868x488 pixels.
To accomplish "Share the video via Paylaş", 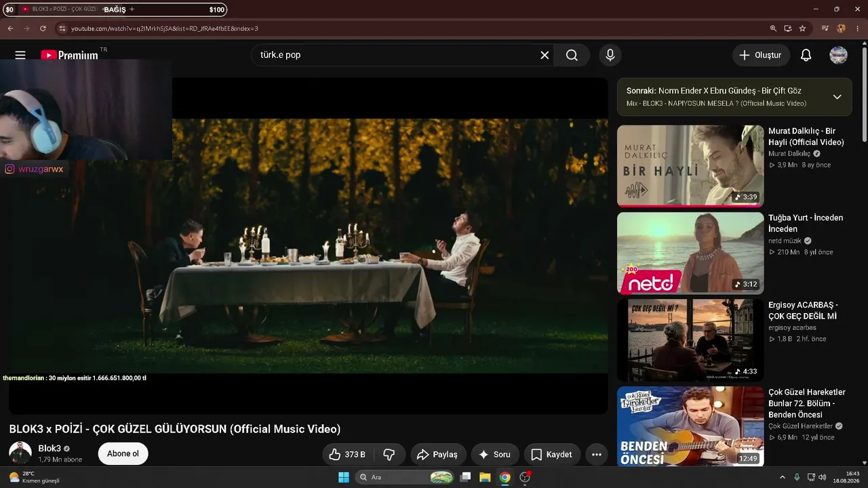I will 437,454.
